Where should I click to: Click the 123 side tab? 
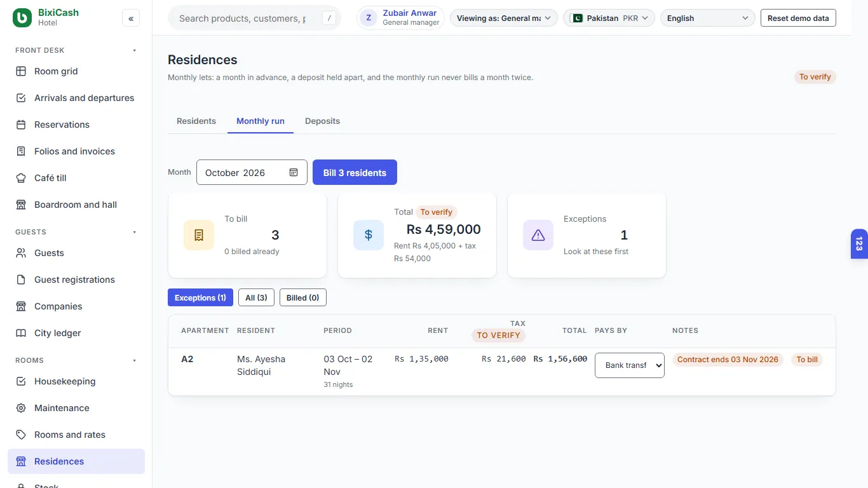859,244
